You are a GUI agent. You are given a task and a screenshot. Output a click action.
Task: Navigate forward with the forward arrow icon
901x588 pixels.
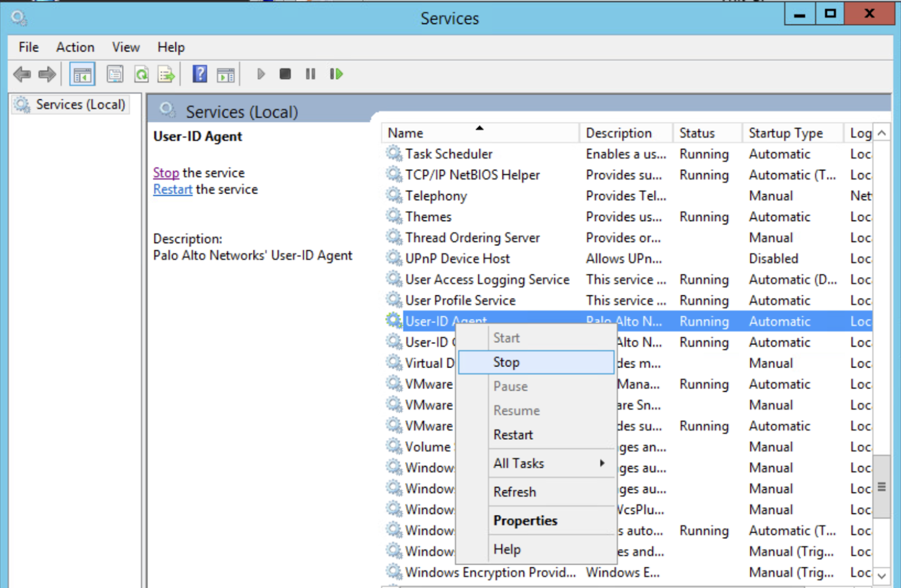click(x=48, y=74)
